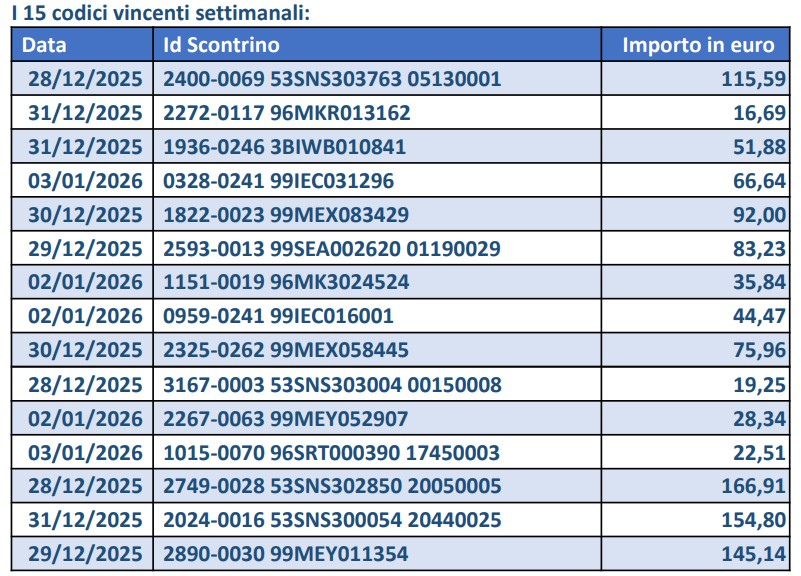
Task: Select the amount 51,88 cell
Action: (760, 147)
